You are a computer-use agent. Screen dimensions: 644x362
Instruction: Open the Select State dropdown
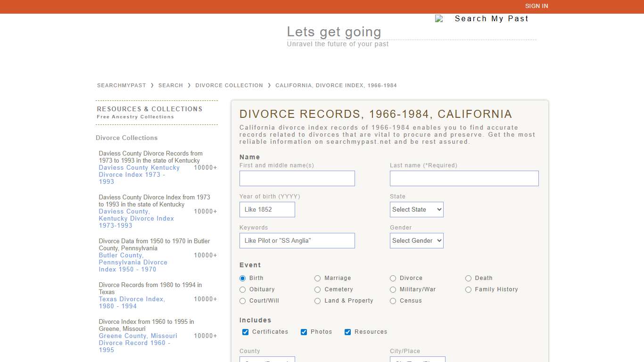[416, 209]
